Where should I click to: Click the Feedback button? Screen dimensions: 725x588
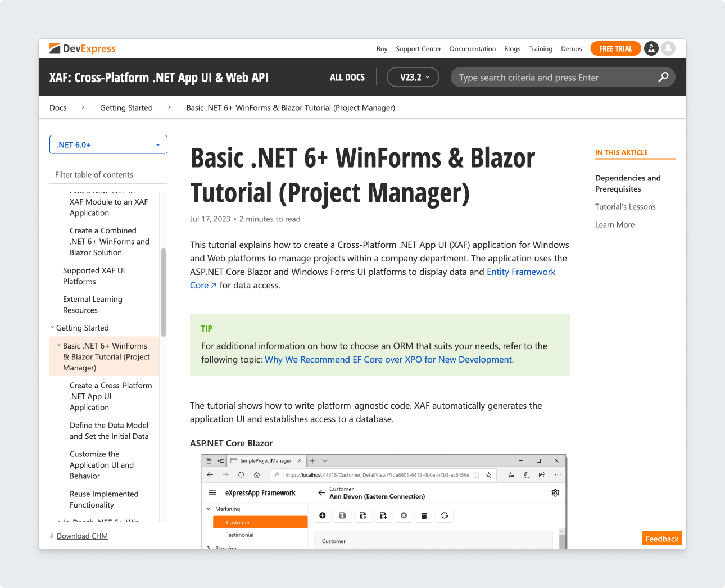(662, 539)
